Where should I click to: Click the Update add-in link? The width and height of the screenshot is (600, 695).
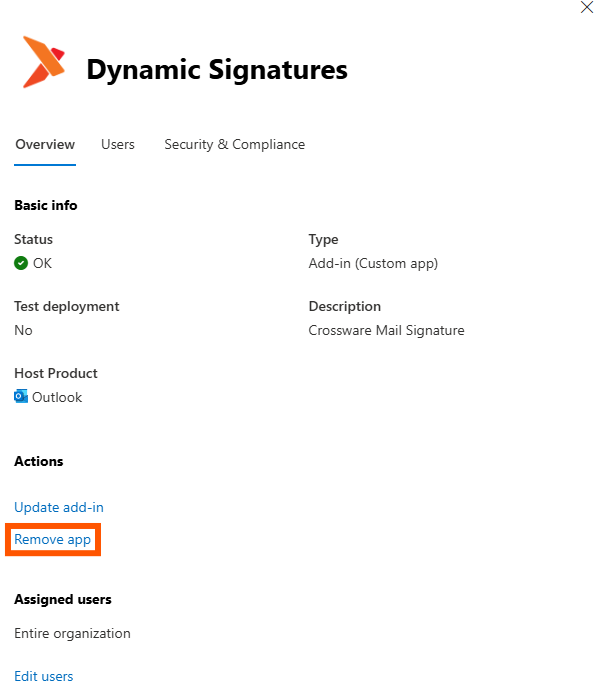[59, 508]
